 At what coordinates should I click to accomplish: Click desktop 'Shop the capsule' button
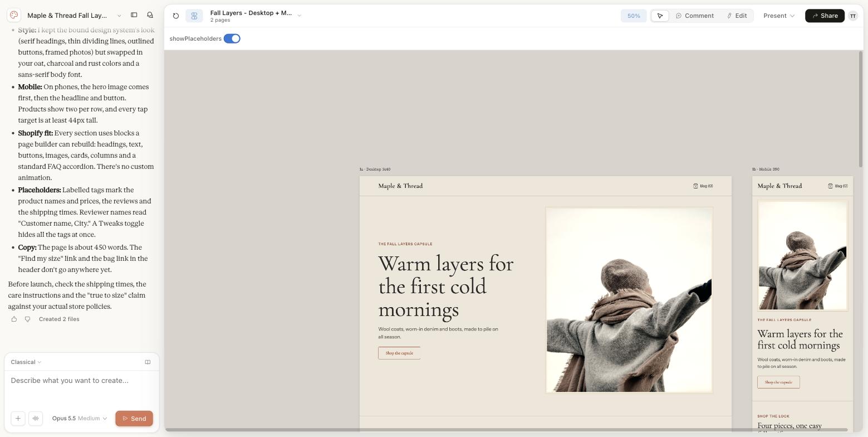[x=399, y=353]
